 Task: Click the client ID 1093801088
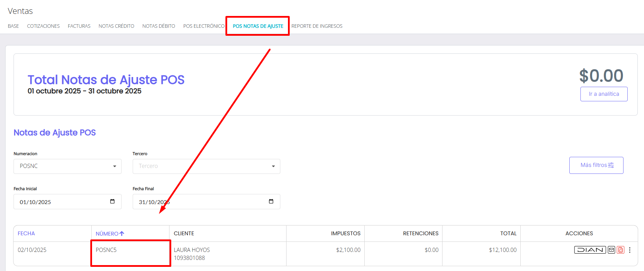click(x=189, y=258)
